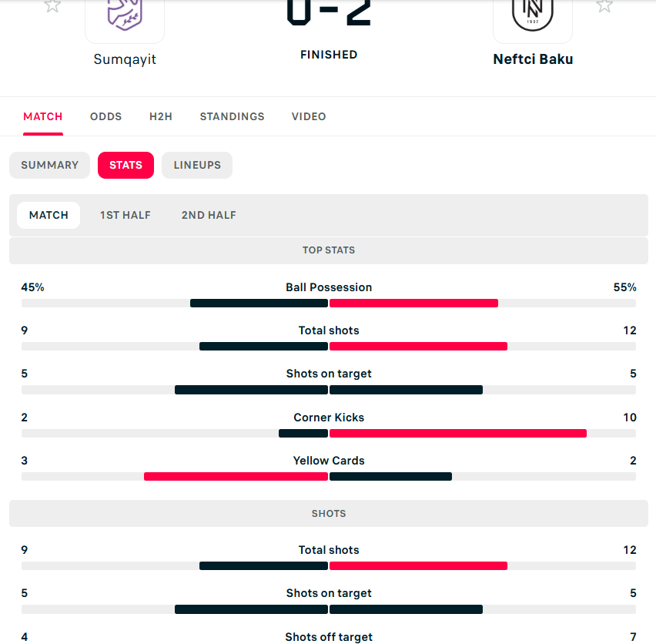Switch to the H2H tab
The height and width of the screenshot is (644, 656).
[161, 117]
